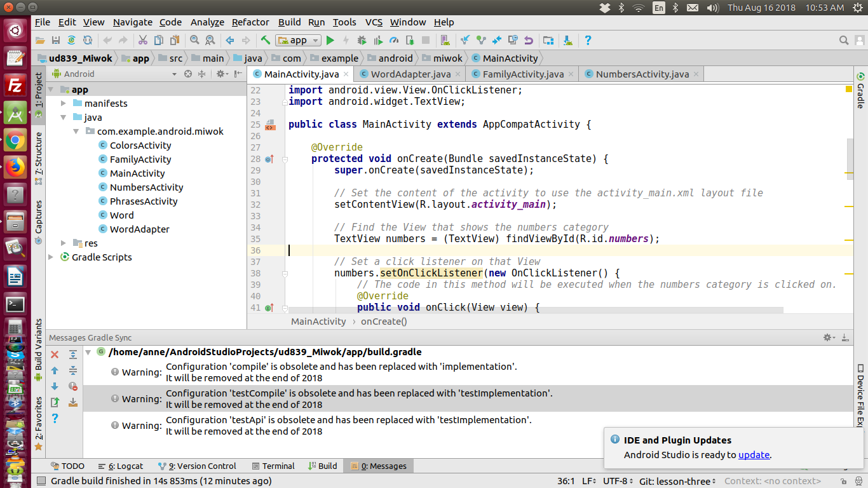Expand Gradle Scripts node
This screenshot has width=868, height=488.
pos(51,257)
